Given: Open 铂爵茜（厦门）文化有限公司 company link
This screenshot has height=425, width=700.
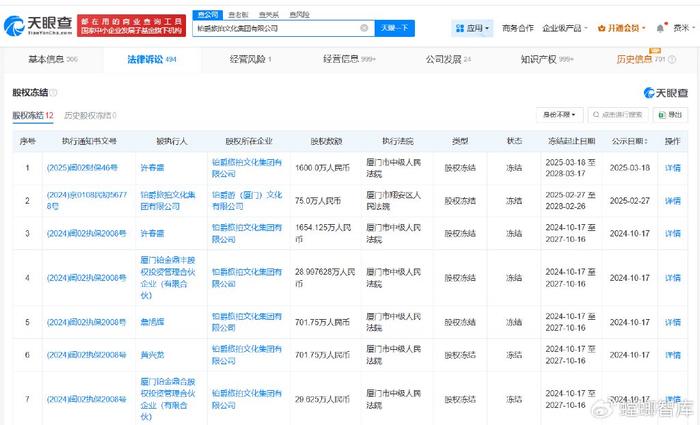Looking at the screenshot, I should (x=247, y=200).
